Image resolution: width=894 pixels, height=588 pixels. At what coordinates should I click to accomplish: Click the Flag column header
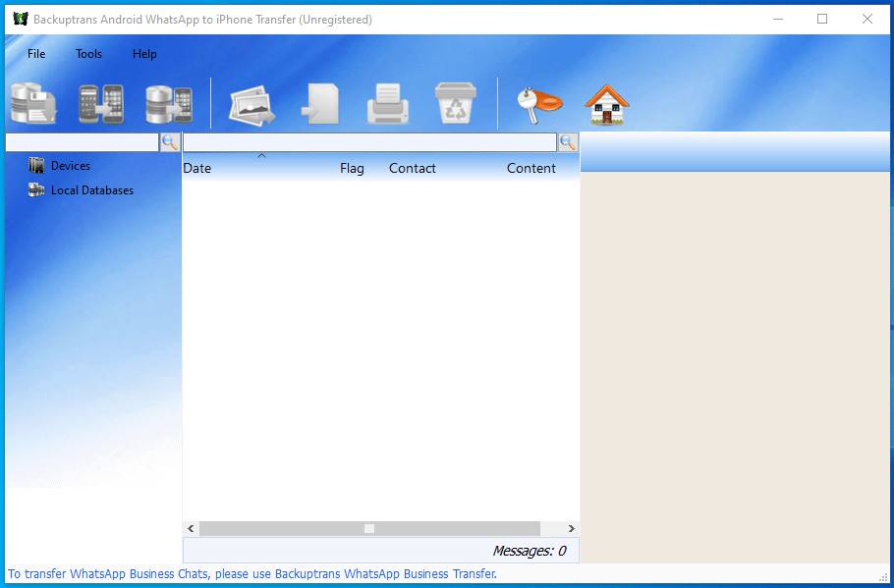click(352, 169)
